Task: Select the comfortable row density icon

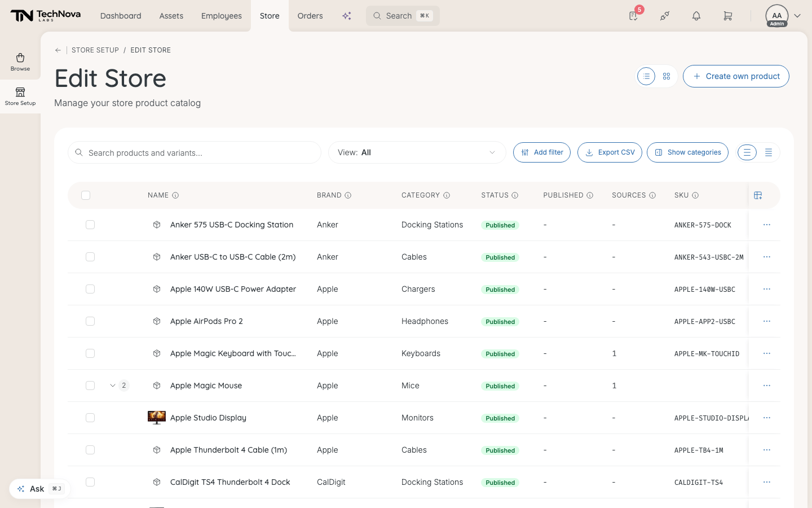Action: pos(747,152)
